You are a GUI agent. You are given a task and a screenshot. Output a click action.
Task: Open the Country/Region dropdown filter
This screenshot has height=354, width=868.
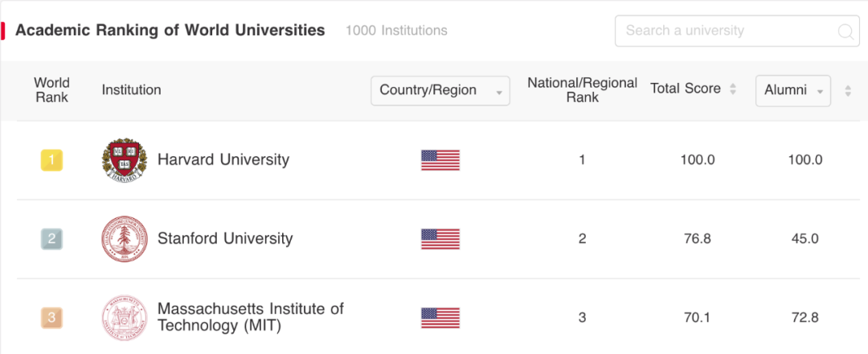point(440,90)
